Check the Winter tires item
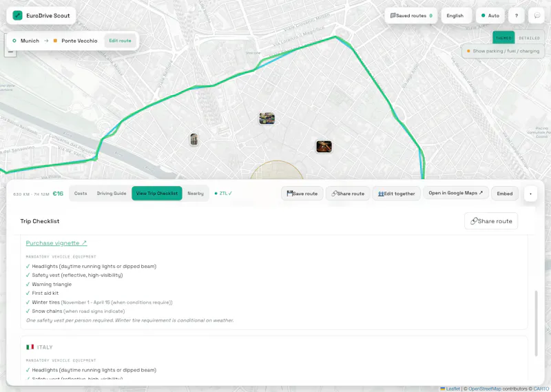Viewport: 551px width, 392px height. pos(99,302)
